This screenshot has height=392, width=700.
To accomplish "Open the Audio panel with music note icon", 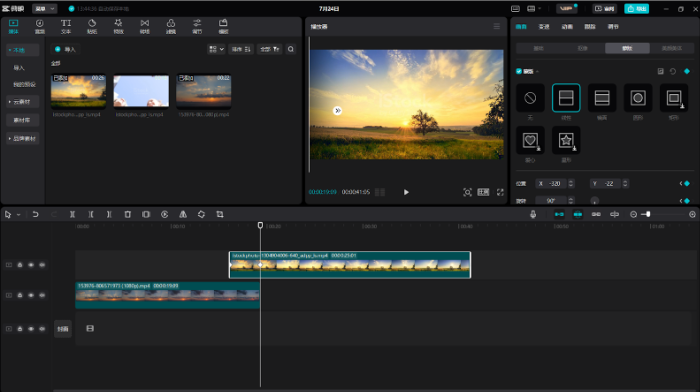I will pyautogui.click(x=40, y=26).
